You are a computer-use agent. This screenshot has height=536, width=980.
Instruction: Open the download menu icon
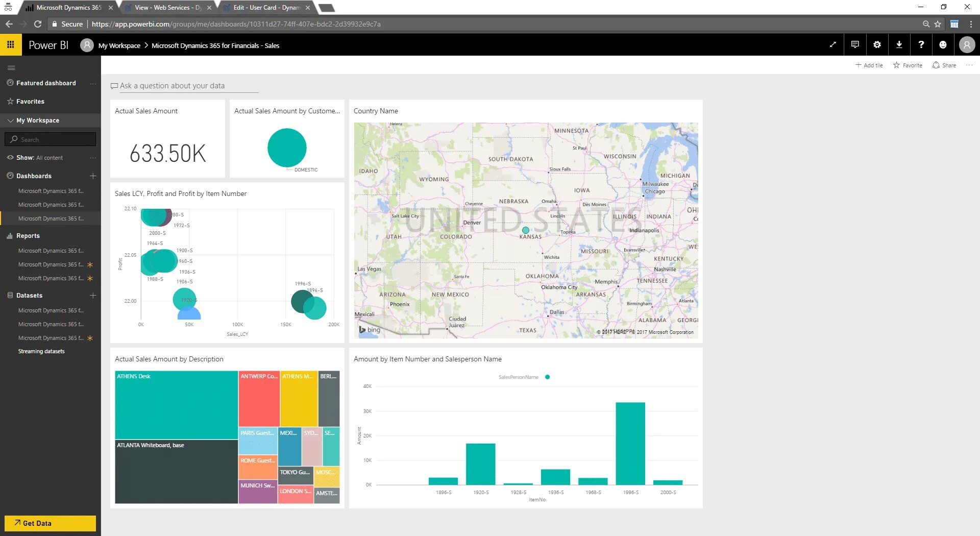point(899,45)
